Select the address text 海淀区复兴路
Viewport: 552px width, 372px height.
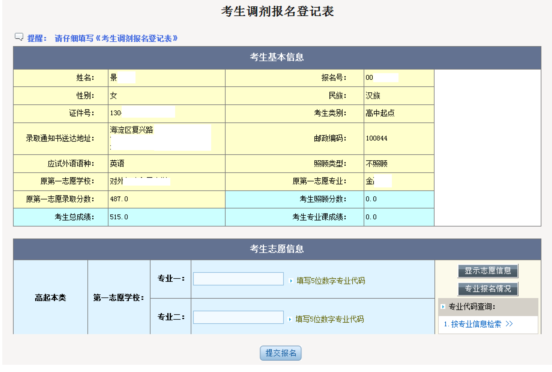pyautogui.click(x=132, y=130)
